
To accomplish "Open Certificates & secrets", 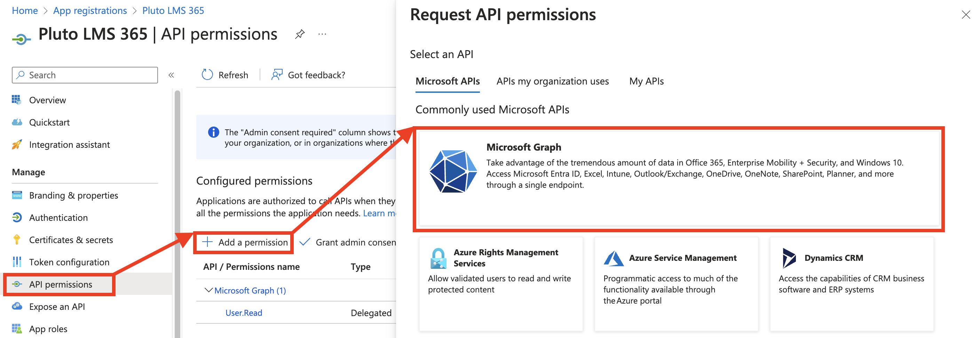I will (x=71, y=240).
